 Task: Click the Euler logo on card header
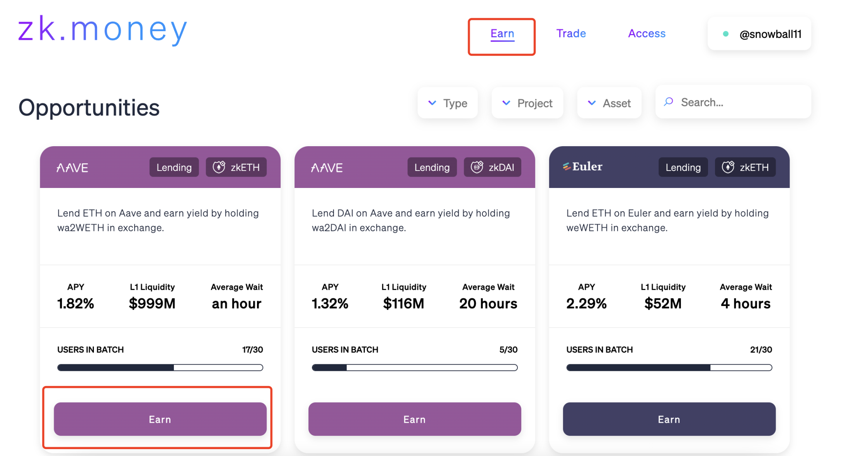tap(583, 167)
